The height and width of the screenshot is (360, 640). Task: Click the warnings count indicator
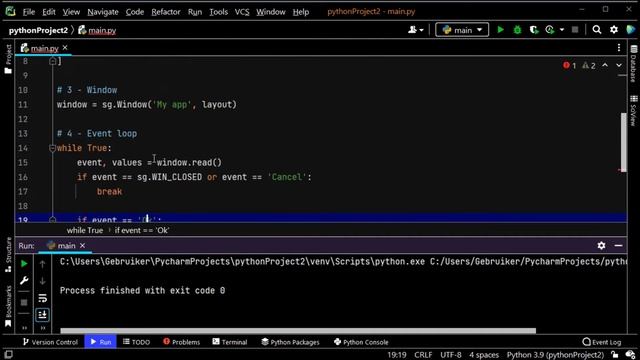coord(589,65)
